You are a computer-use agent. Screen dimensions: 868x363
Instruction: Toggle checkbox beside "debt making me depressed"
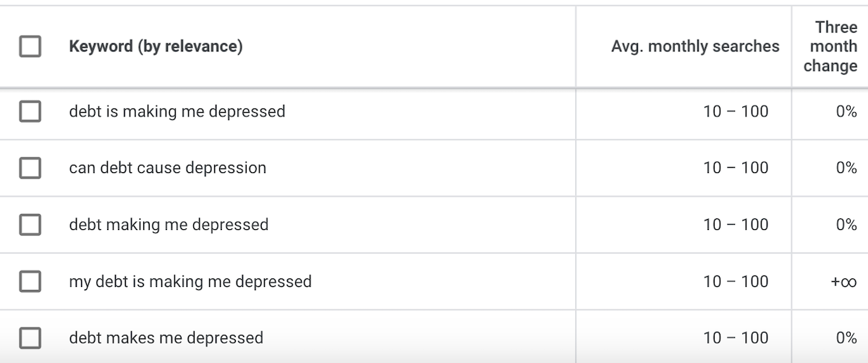pyautogui.click(x=30, y=225)
